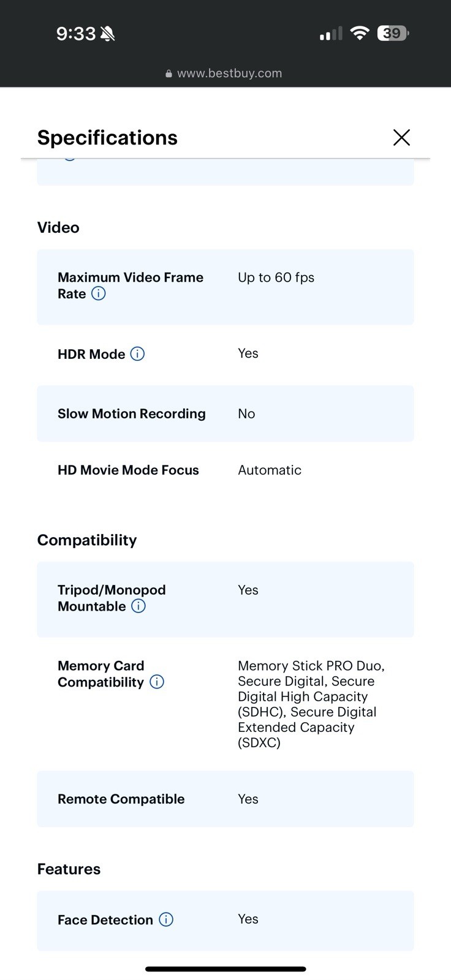Tap the home indicator bar
Viewport: 451px width, 980px height.
(225, 969)
